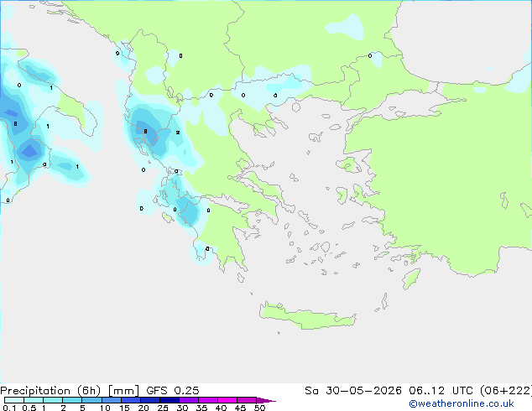Click the 0.1–0.5 mm legend swatch

[x=14, y=400]
